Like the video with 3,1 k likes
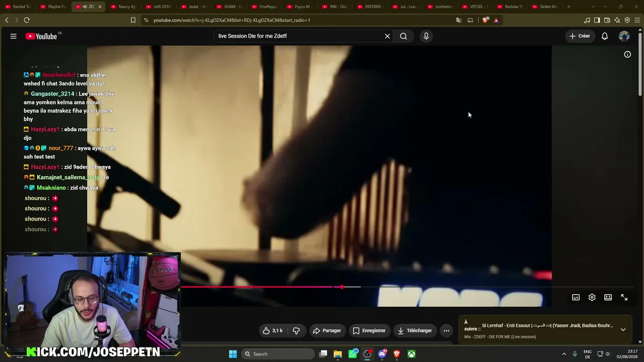This screenshot has width=644, height=362. [272, 331]
